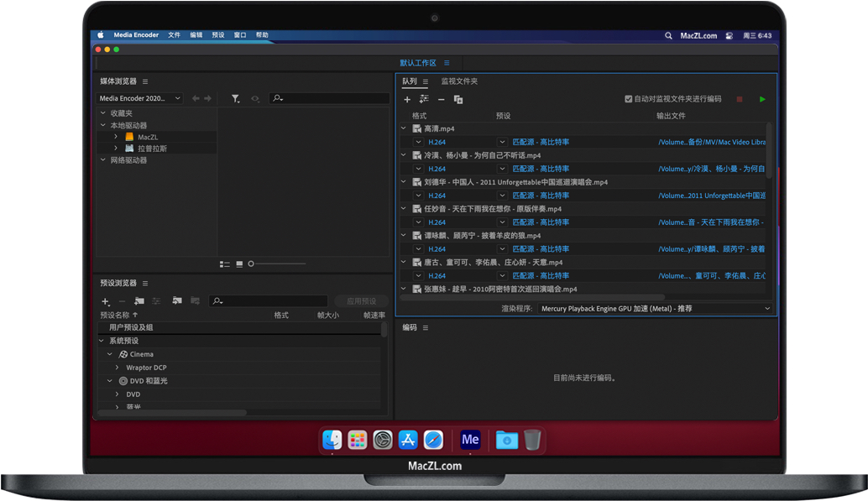868x501 pixels.
Task: Disable auto-encoding for watch folders
Action: point(628,98)
